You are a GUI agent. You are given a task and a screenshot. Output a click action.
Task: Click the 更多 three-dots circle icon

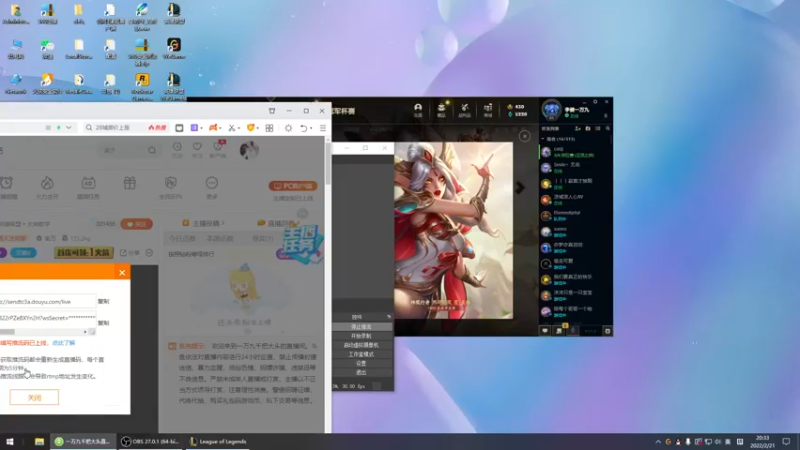point(212,183)
